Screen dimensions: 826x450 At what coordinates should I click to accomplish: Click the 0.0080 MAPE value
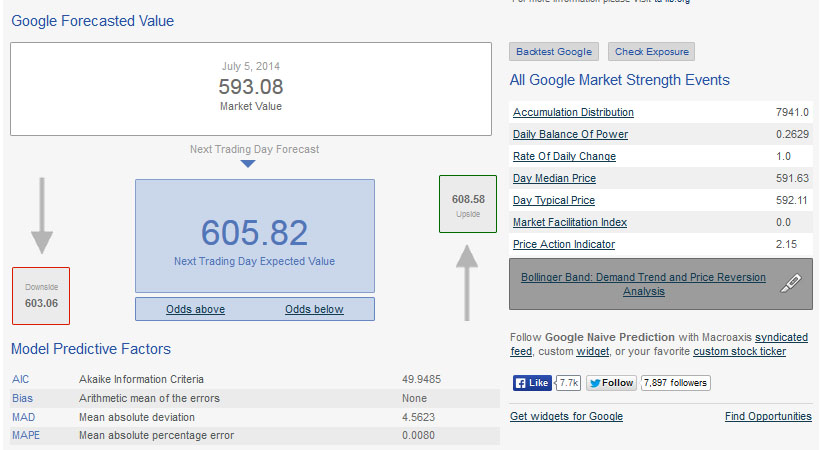(418, 435)
